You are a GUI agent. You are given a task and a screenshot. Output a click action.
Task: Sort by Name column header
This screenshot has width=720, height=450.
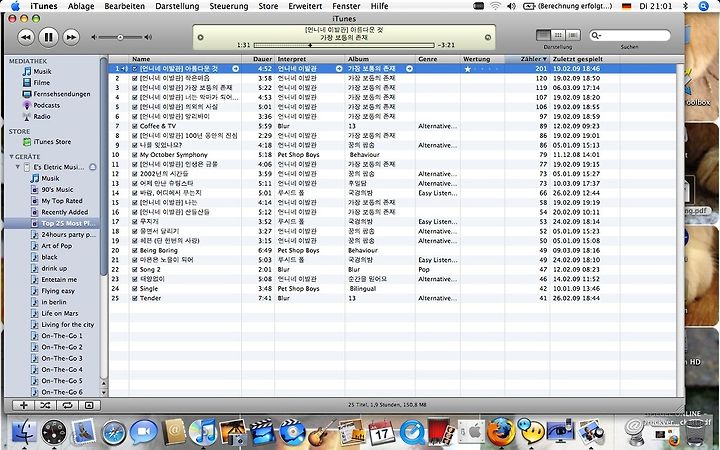tap(185, 59)
